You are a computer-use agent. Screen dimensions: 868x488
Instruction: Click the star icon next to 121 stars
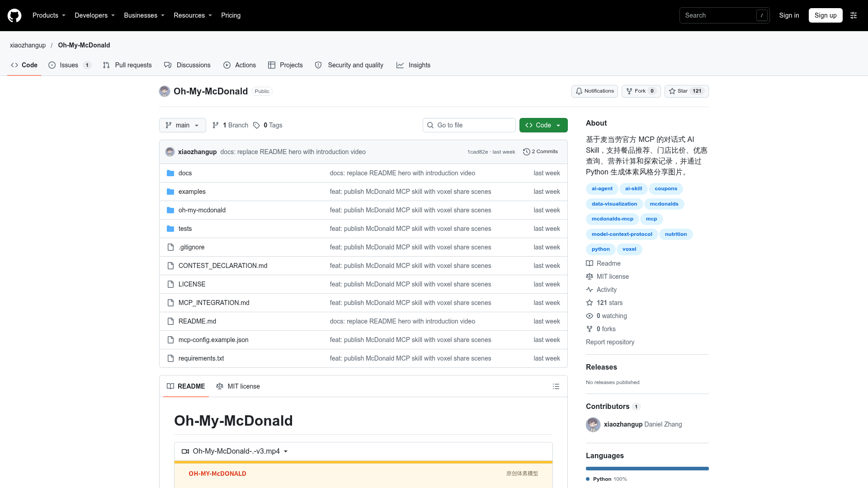tap(590, 303)
